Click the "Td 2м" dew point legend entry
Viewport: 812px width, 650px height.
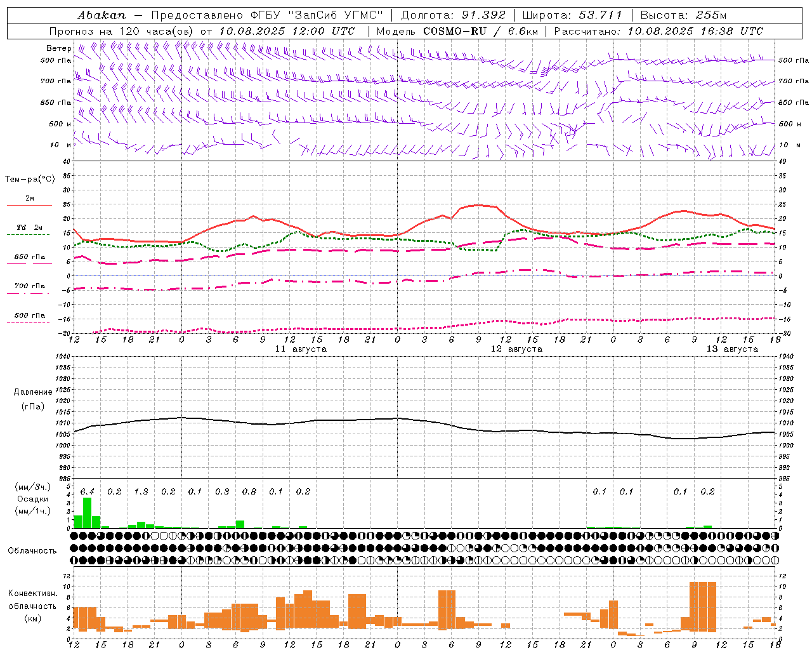tap(30, 227)
